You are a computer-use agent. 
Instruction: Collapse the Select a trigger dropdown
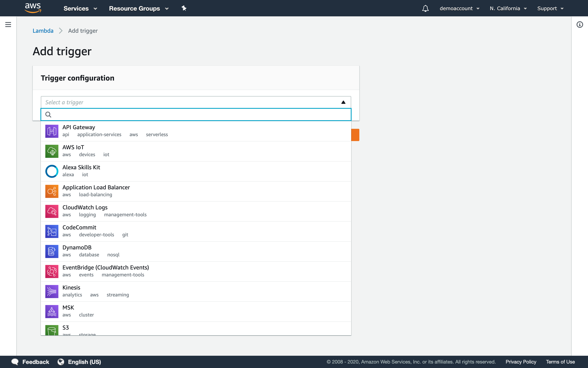coord(343,102)
